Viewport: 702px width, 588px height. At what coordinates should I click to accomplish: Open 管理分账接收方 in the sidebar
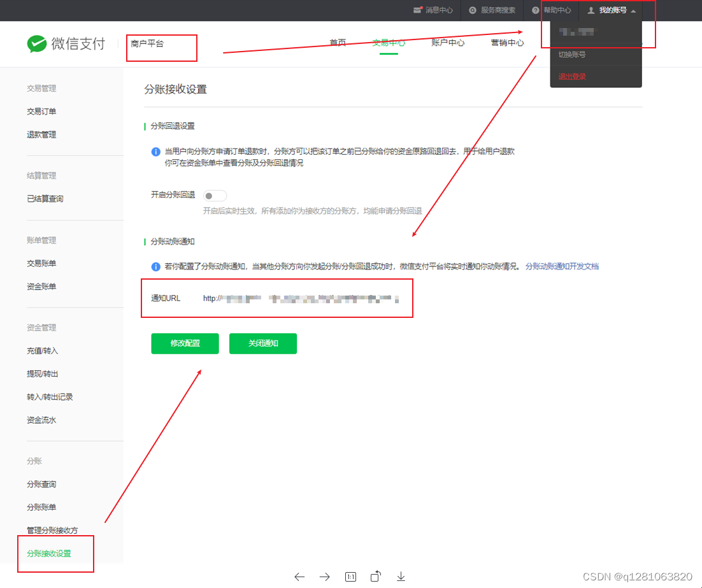point(52,530)
